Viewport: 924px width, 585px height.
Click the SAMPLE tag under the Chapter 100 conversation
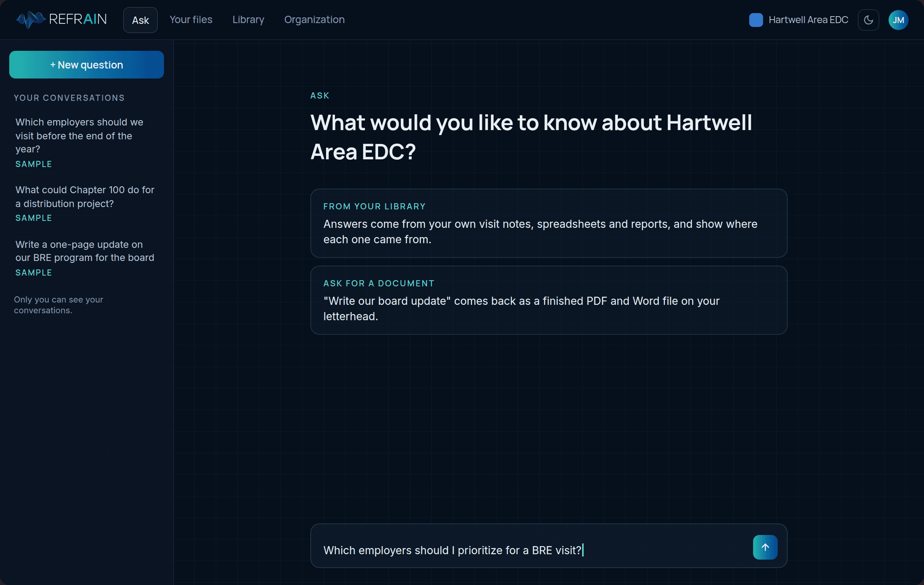click(33, 218)
